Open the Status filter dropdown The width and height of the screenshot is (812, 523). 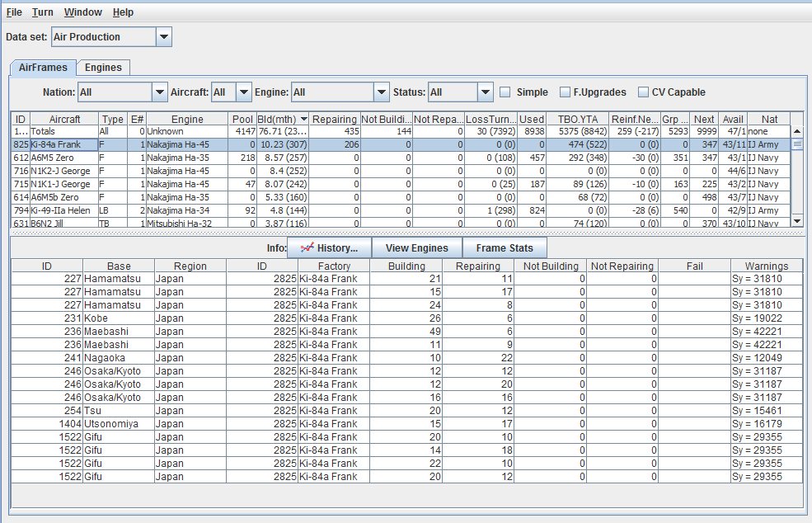pyautogui.click(x=486, y=92)
